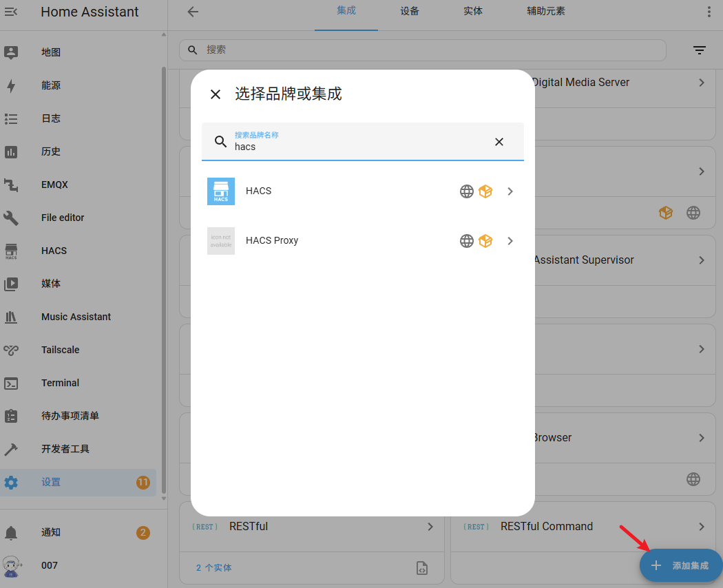
Task: Open the HACS sidebar item
Action: point(54,251)
